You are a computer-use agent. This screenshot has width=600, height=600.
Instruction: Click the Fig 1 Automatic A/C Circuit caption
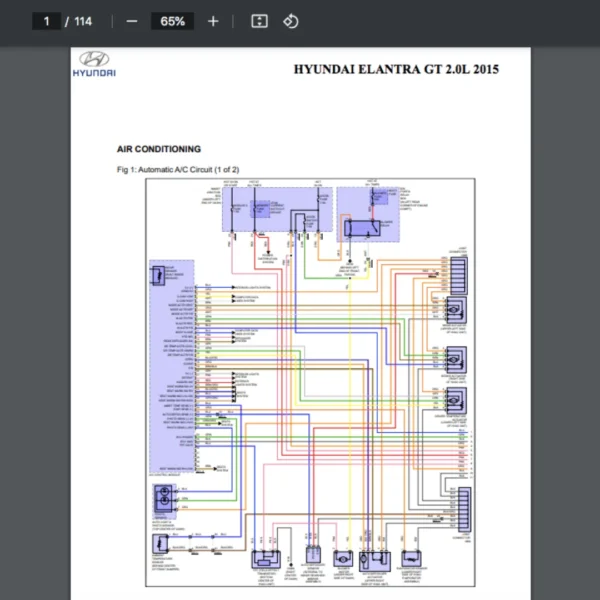(177, 169)
